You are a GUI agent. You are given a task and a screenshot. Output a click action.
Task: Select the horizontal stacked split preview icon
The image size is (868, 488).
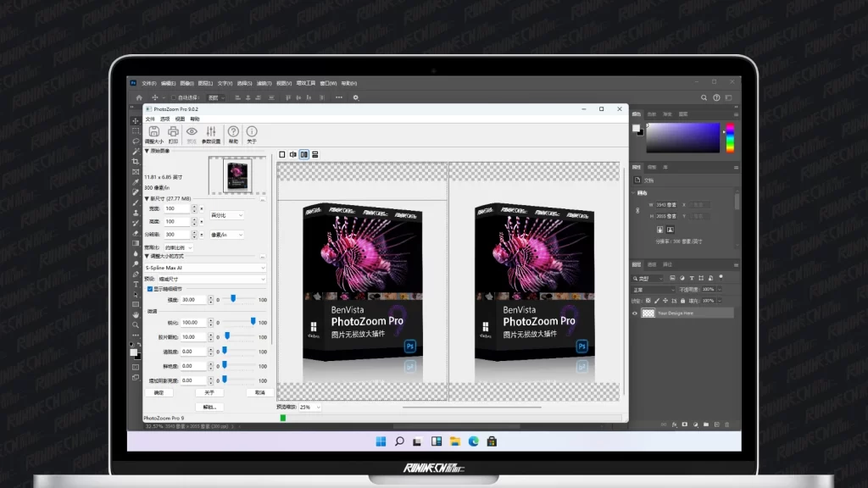pyautogui.click(x=314, y=154)
